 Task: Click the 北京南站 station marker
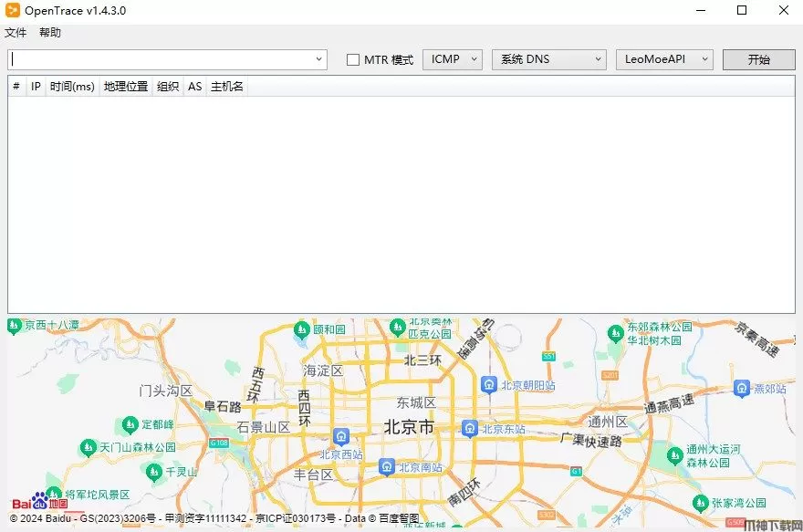(387, 467)
